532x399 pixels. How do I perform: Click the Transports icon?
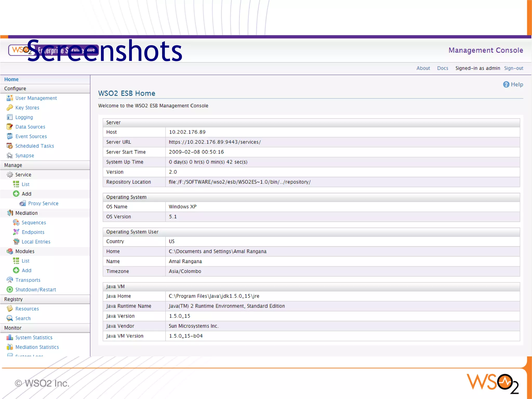tap(10, 280)
